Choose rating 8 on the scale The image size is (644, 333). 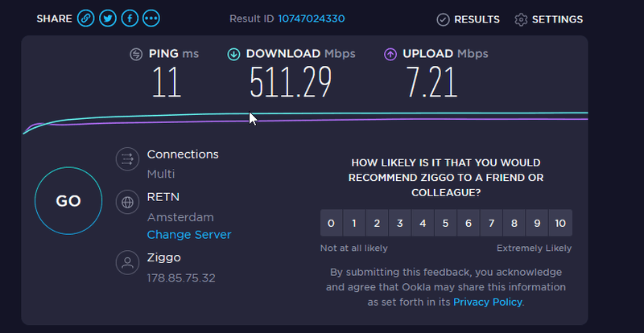click(514, 223)
